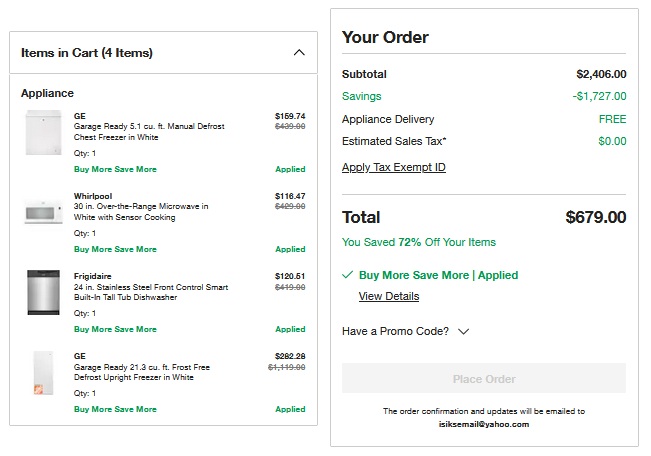
Task: Click Buy More Save More under Whirlpool microwave
Action: [x=115, y=249]
